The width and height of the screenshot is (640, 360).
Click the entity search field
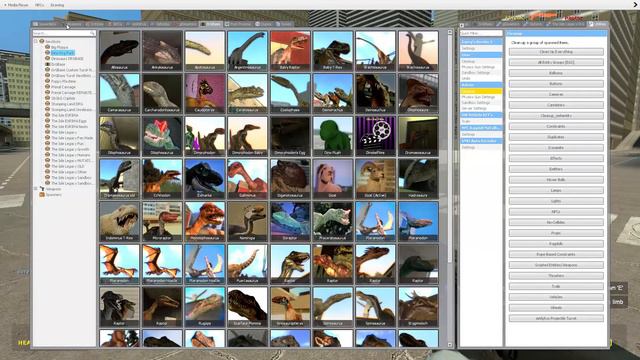pos(64,33)
